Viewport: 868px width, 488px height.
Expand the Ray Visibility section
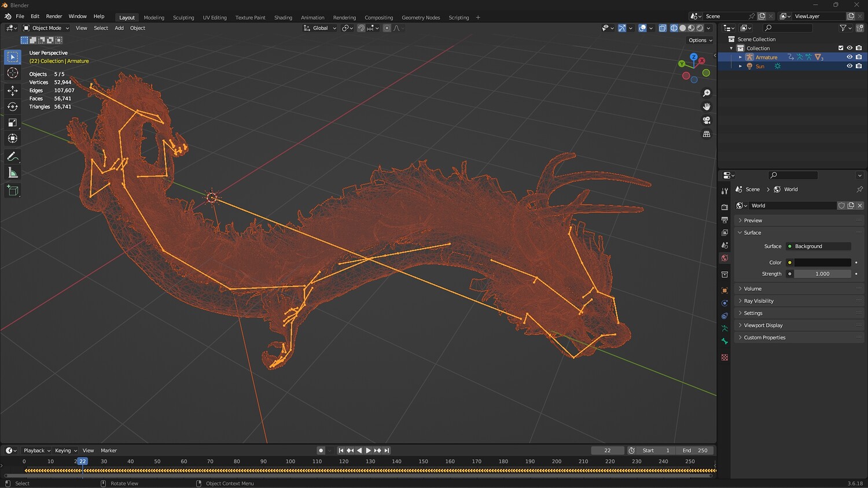tap(758, 301)
